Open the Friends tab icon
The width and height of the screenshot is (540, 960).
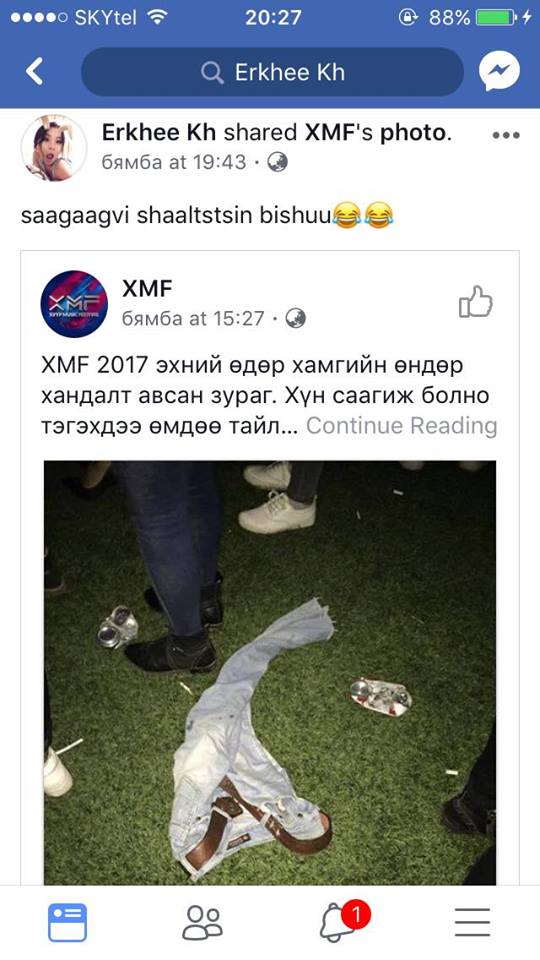[203, 923]
